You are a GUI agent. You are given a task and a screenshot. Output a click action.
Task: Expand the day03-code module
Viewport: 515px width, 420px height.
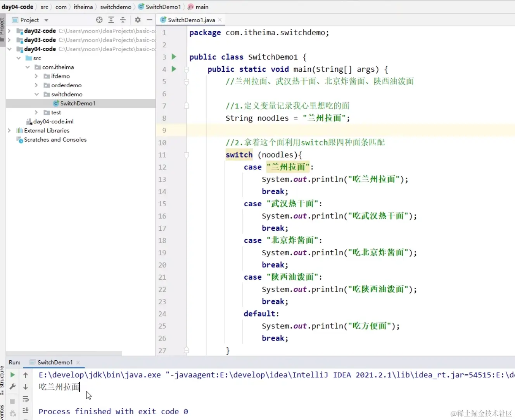[x=9, y=40]
